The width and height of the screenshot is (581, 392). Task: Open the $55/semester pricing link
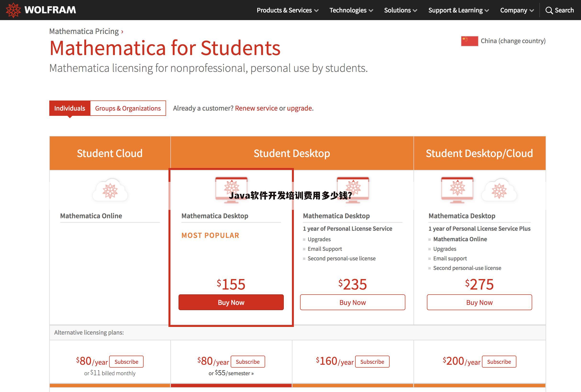235,373
